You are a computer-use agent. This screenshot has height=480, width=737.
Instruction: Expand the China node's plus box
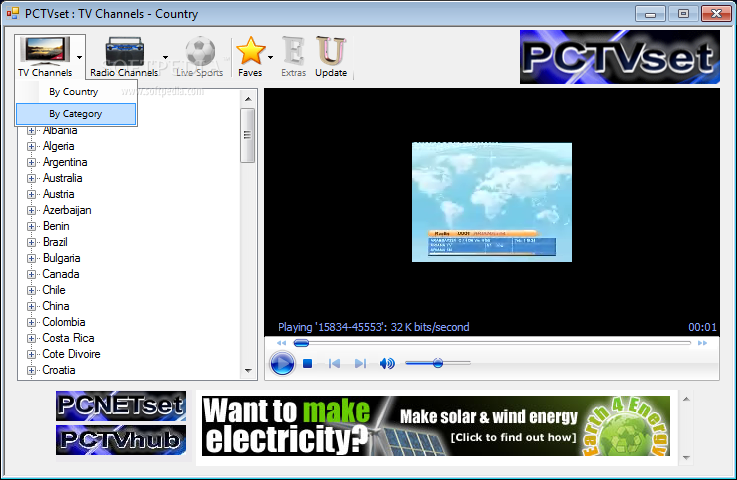point(31,306)
